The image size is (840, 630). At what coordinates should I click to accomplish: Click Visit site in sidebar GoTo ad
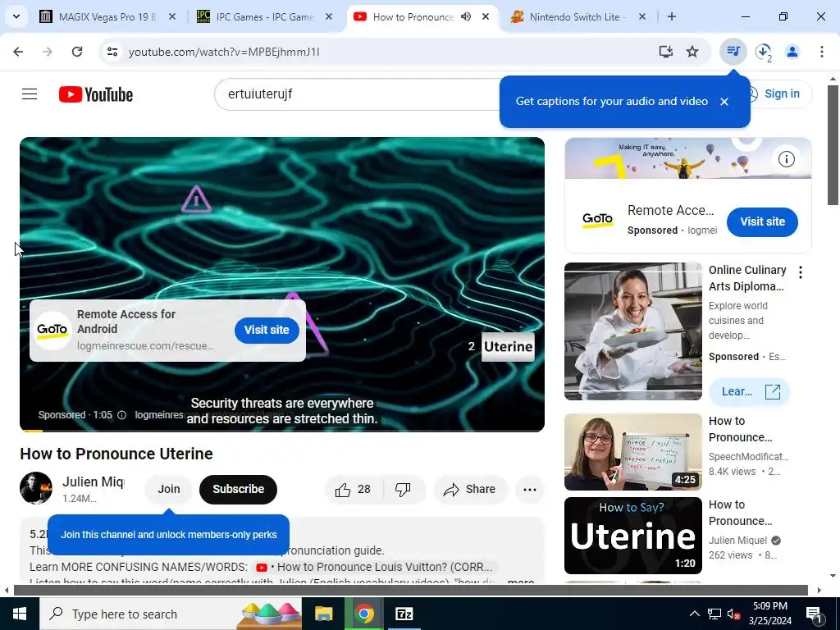click(762, 221)
